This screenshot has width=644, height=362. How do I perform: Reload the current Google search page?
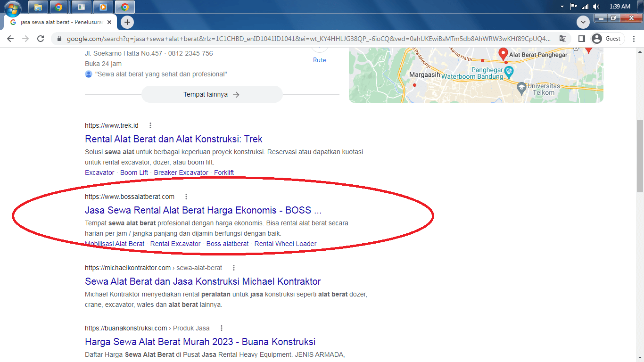pyautogui.click(x=41, y=39)
